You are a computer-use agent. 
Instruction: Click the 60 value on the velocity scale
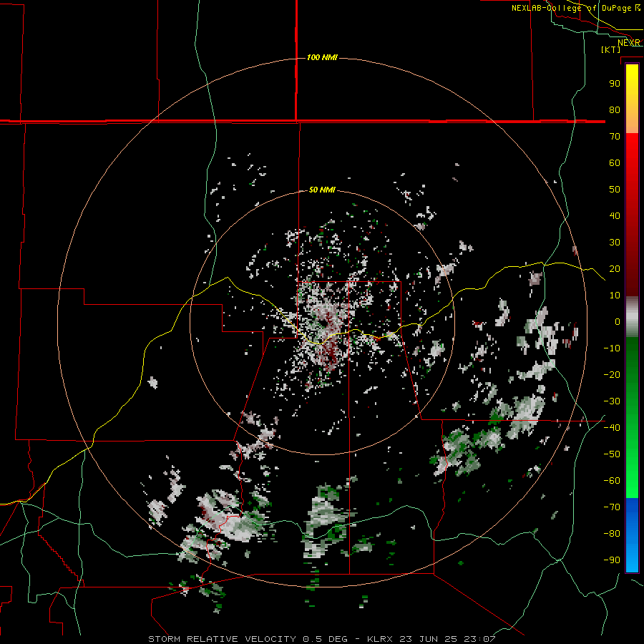[615, 162]
